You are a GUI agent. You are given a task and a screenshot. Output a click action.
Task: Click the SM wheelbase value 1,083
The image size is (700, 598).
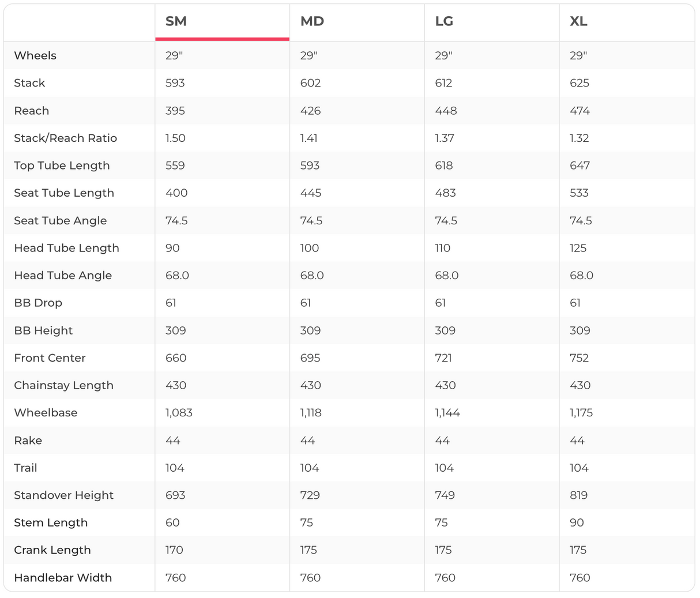coord(179,413)
